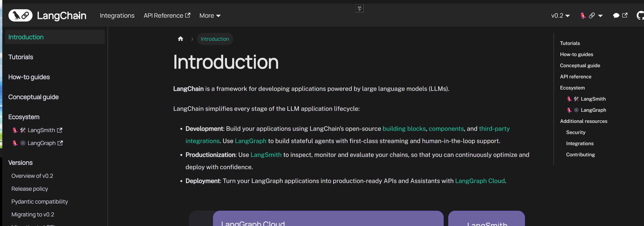Open Integrations in top navbar
Image resolution: width=644 pixels, height=226 pixels.
(117, 16)
